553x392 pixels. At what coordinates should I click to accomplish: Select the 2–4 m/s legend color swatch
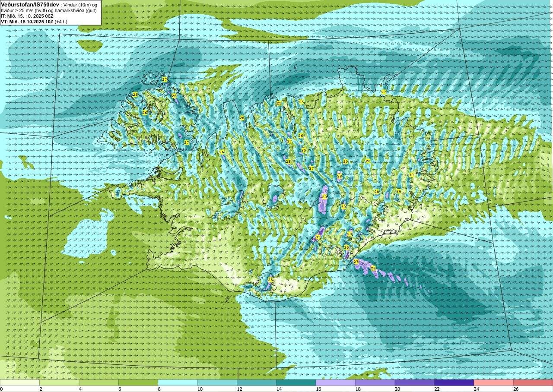click(59, 383)
